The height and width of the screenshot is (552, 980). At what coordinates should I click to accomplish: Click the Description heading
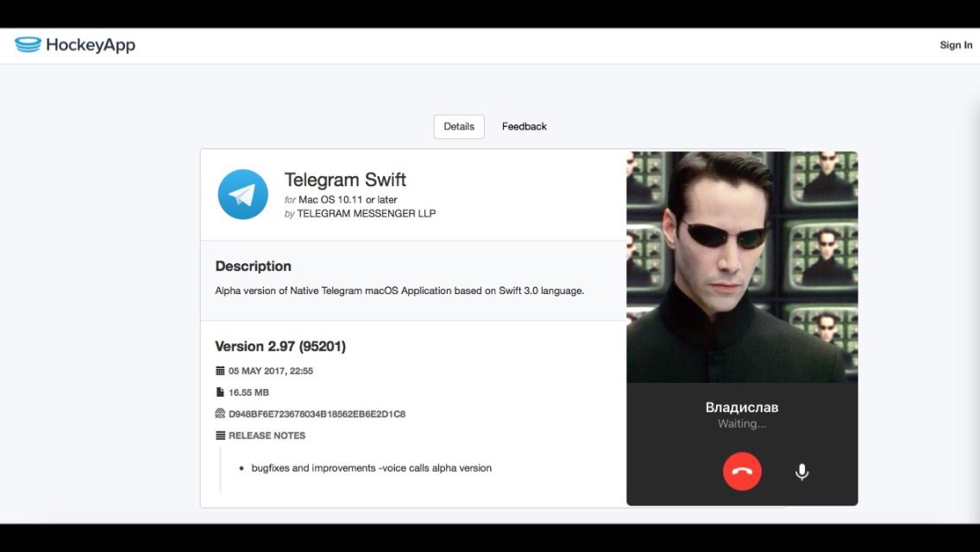click(253, 266)
